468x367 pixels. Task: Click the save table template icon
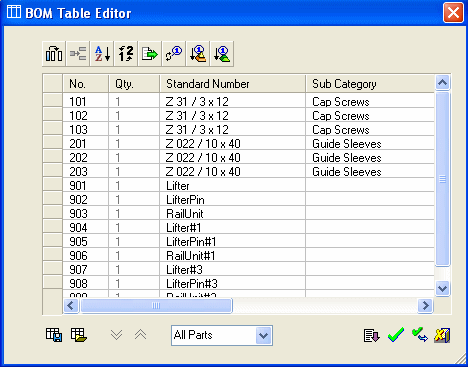[54, 335]
